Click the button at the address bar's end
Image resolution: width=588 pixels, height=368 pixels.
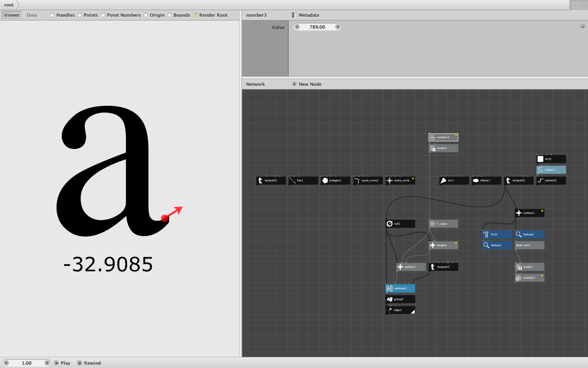coord(576,5)
